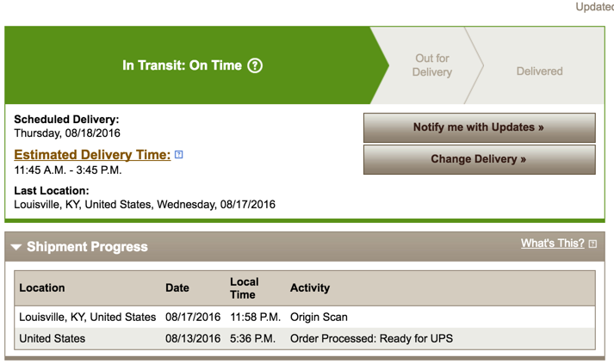
Task: Click the Date column header
Action: tap(177, 287)
